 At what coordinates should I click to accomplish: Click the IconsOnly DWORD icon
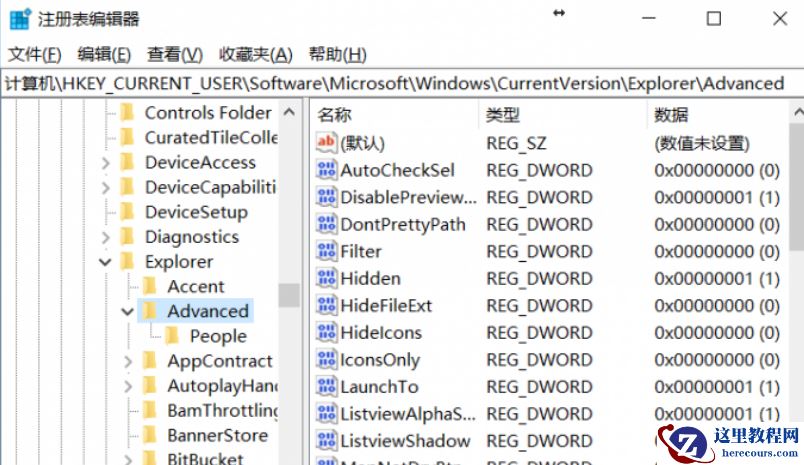click(x=326, y=360)
